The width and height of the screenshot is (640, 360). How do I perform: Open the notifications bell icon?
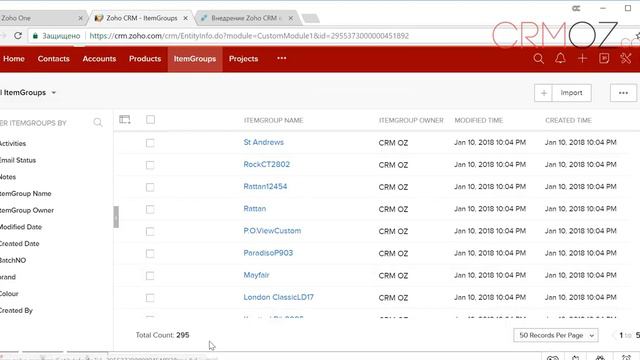pyautogui.click(x=560, y=59)
